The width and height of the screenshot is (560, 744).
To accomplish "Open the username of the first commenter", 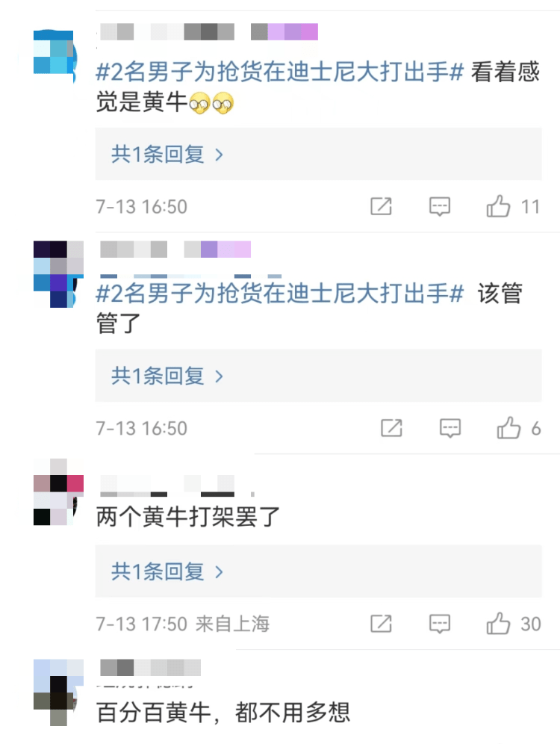I will click(208, 32).
